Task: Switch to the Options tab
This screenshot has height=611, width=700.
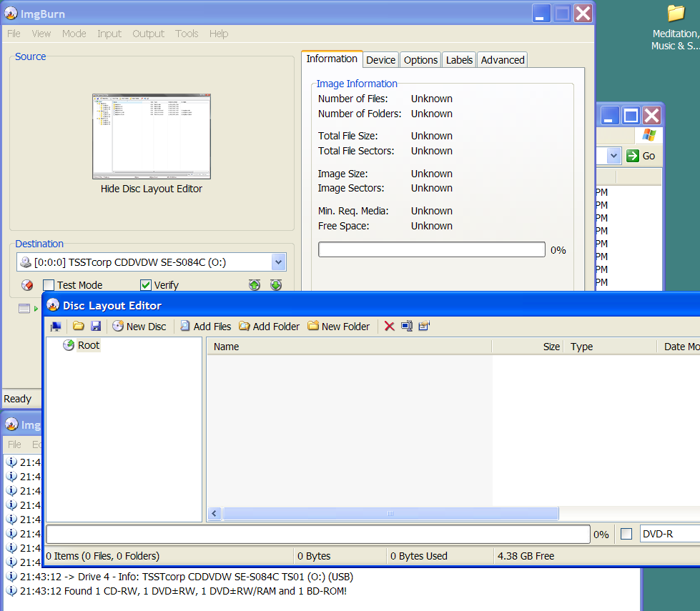Action: pos(420,60)
